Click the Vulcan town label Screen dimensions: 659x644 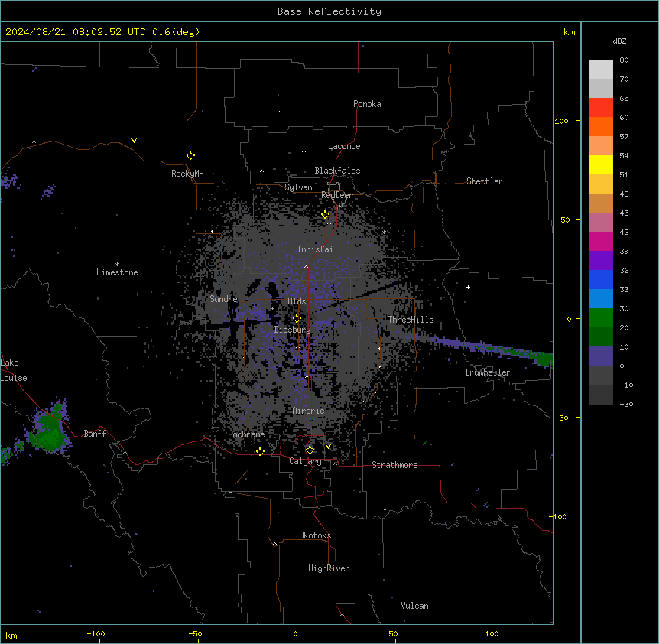click(414, 606)
